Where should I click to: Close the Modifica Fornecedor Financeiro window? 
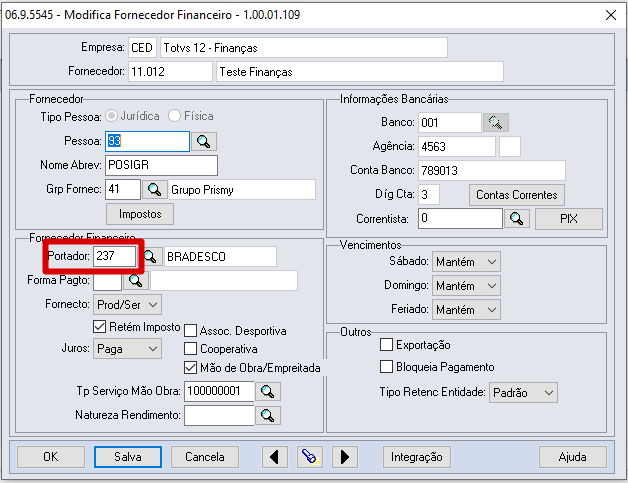point(611,15)
